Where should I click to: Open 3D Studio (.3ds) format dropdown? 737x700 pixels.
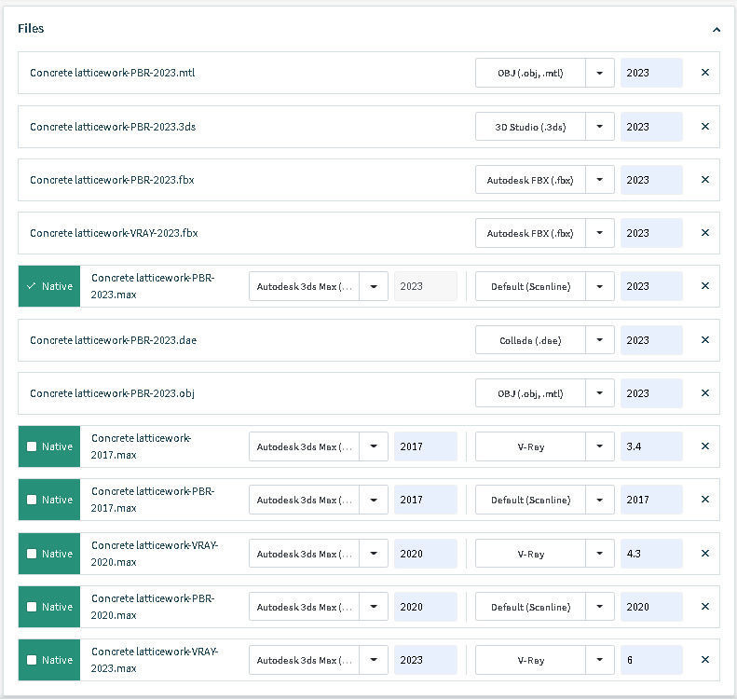click(600, 127)
